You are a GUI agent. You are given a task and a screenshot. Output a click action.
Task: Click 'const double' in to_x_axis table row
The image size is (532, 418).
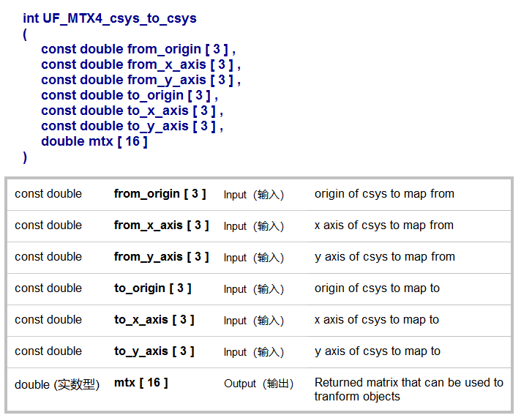(48, 320)
